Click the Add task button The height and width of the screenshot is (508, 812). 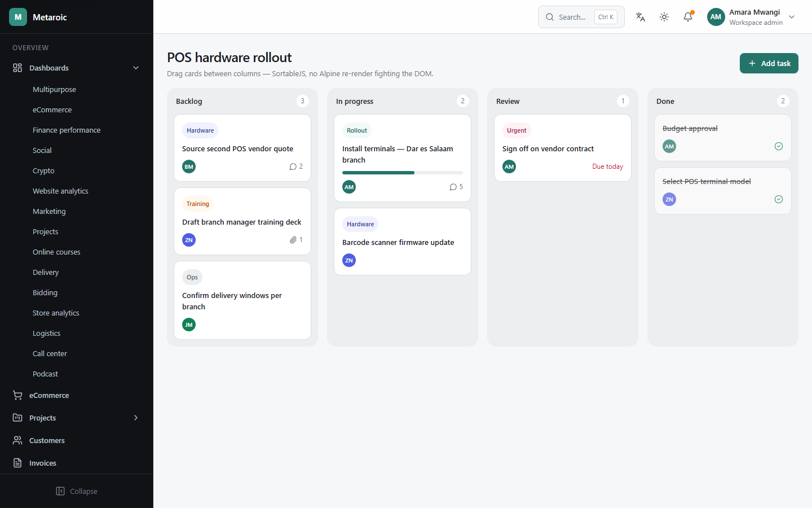[769, 63]
